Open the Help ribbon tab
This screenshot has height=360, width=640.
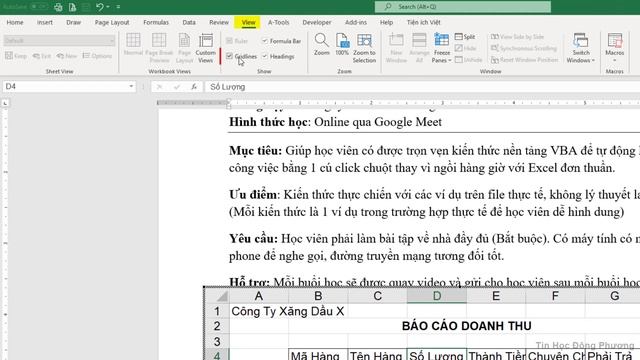pyautogui.click(x=386, y=22)
